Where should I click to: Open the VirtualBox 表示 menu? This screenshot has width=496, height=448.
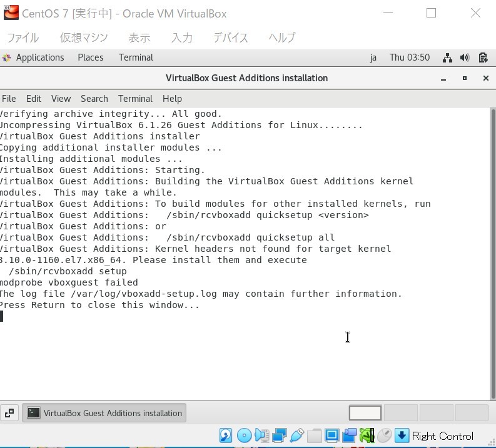pyautogui.click(x=139, y=37)
